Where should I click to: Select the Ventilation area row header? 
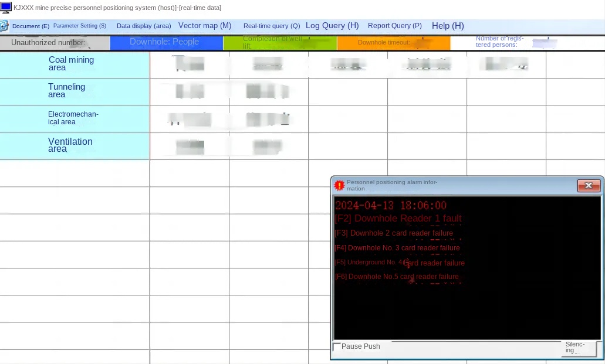pyautogui.click(x=75, y=146)
